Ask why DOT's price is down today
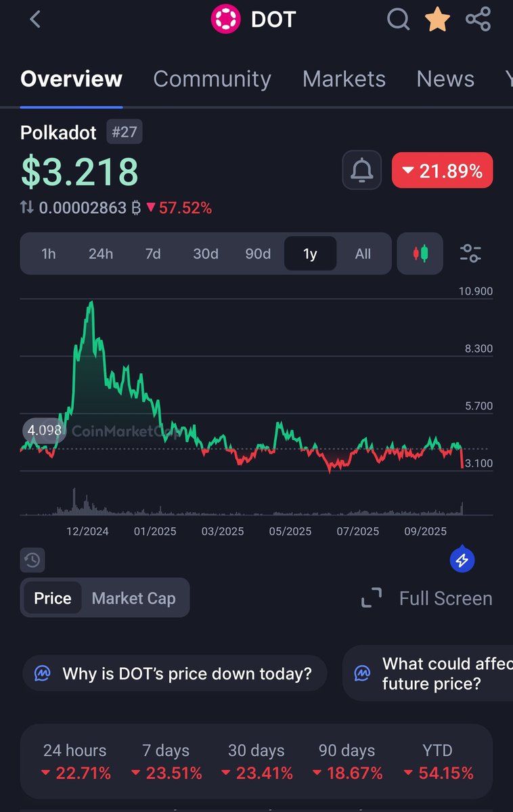 175,673
